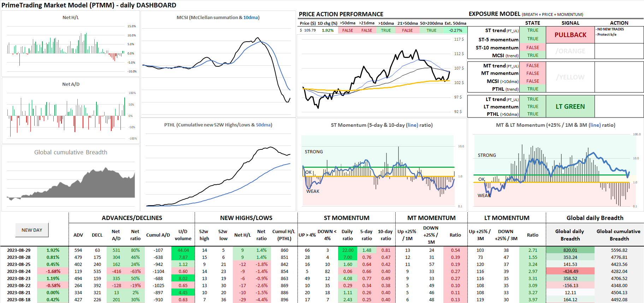The image size is (644, 303).
Task: Click the U/D volume column header
Action: pyautogui.click(x=183, y=235)
